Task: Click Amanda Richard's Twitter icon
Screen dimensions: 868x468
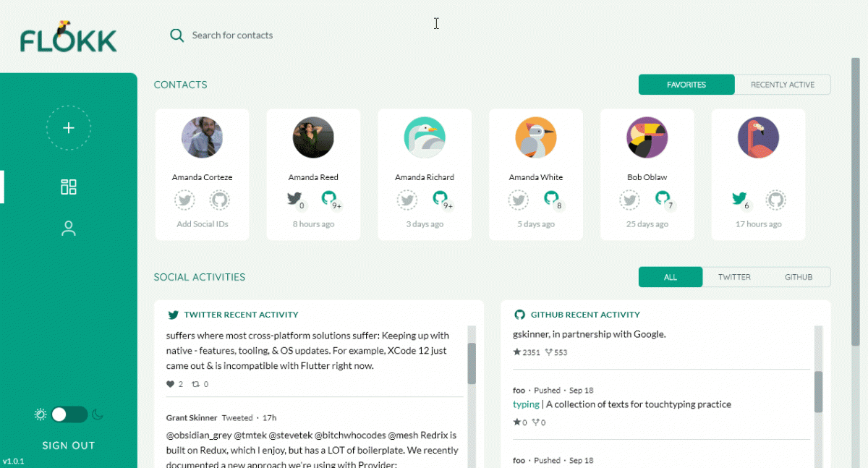Action: coord(407,200)
